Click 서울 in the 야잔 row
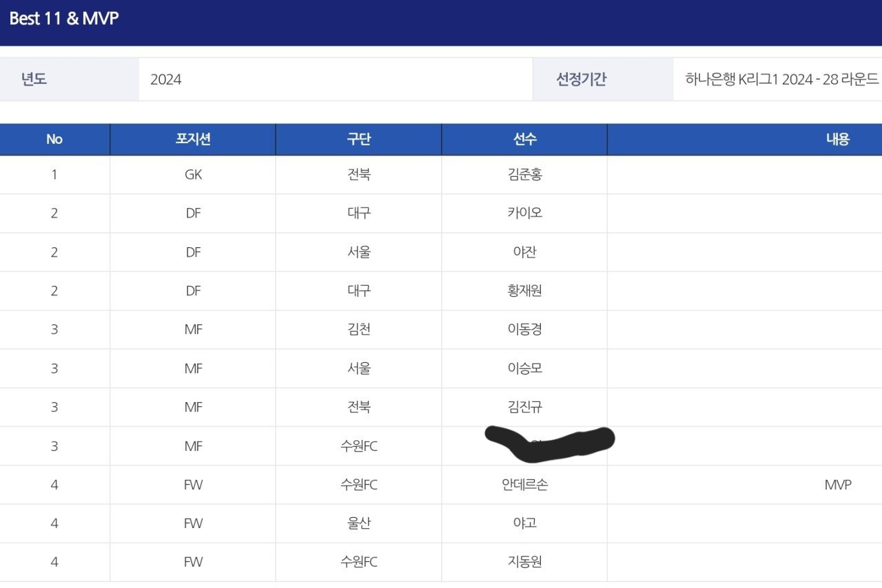Screen dimensions: 882x588 coord(358,252)
